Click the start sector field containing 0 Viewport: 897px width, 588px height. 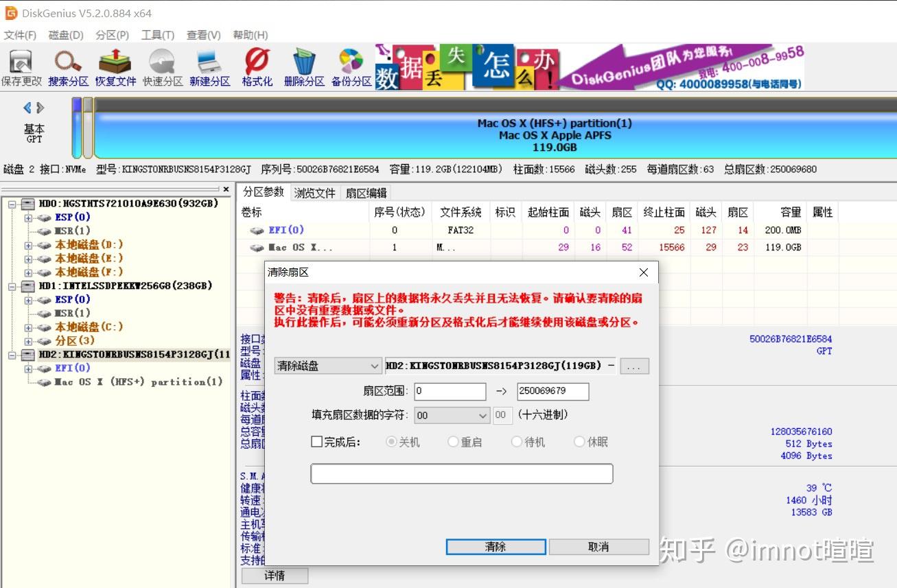(450, 391)
